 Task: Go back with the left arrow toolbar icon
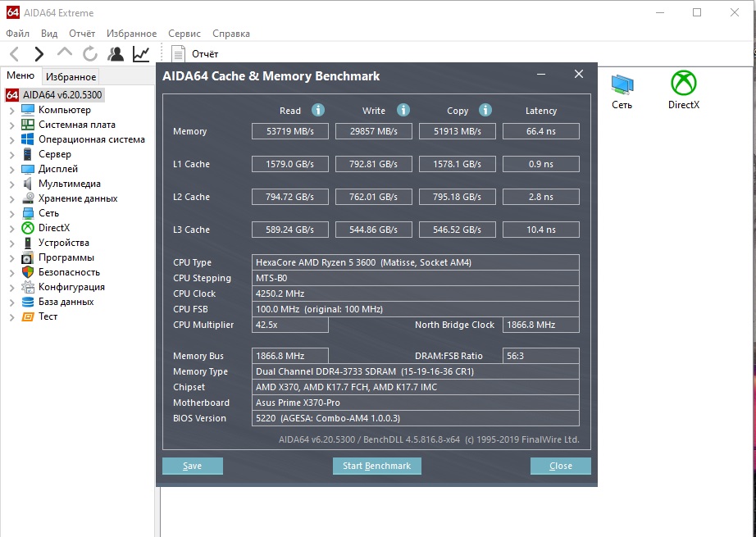click(15, 54)
